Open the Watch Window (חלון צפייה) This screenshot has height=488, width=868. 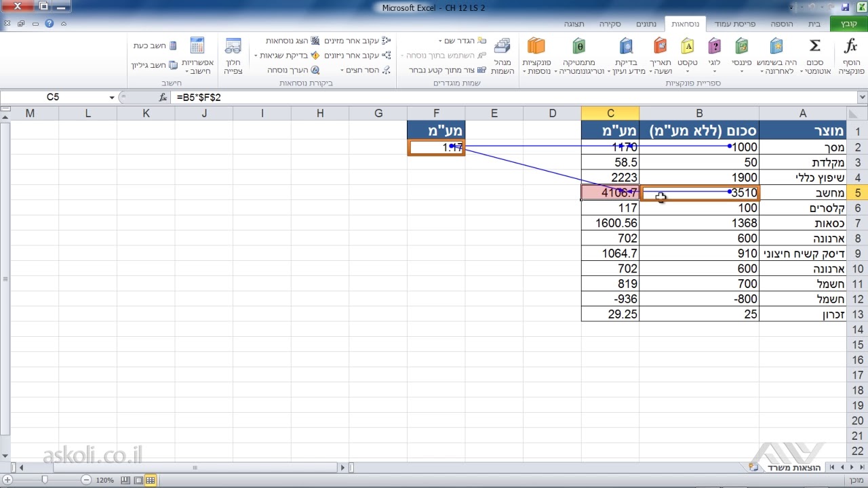[233, 56]
